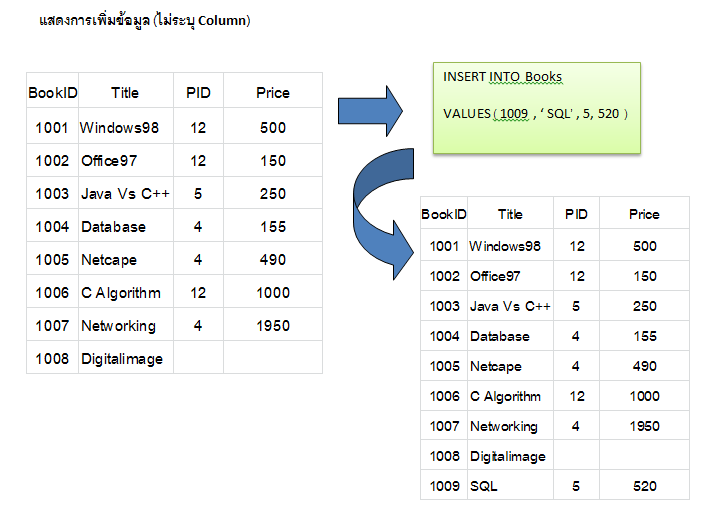Select 1002 in the before-insert table
Viewport: 713px width, 523px height.
(52, 161)
